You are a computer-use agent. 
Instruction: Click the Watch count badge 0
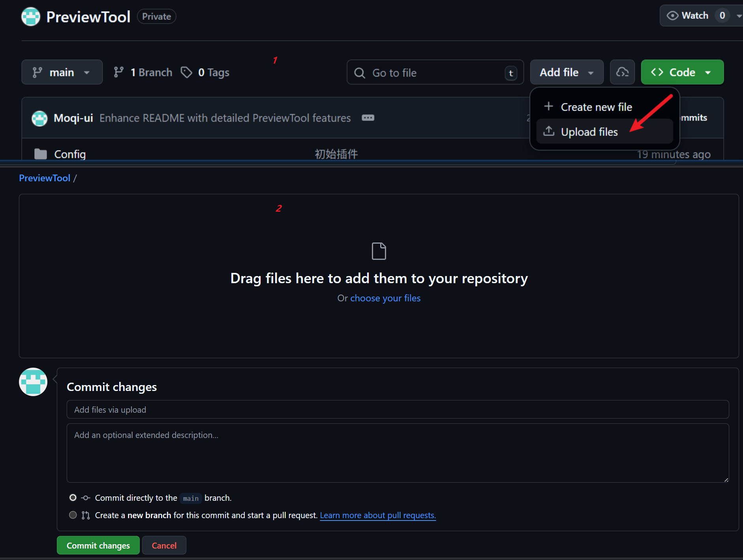click(x=722, y=16)
